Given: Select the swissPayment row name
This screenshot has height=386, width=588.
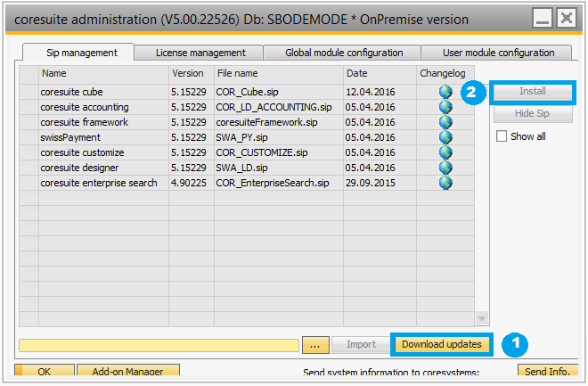Looking at the screenshot, I should (x=70, y=137).
